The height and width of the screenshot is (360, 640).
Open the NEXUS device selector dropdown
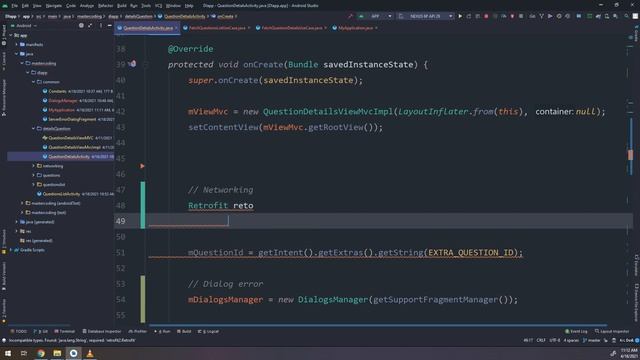(426, 16)
